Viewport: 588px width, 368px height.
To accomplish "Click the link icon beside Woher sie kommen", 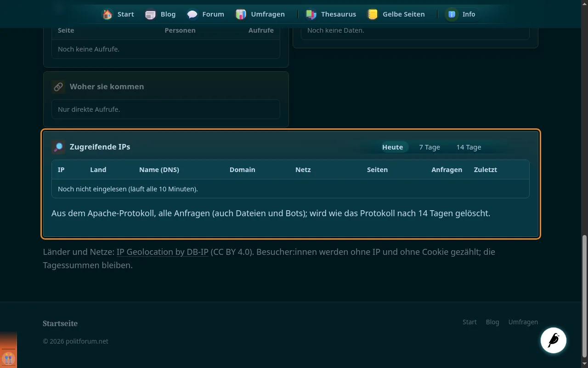I will 58,86.
